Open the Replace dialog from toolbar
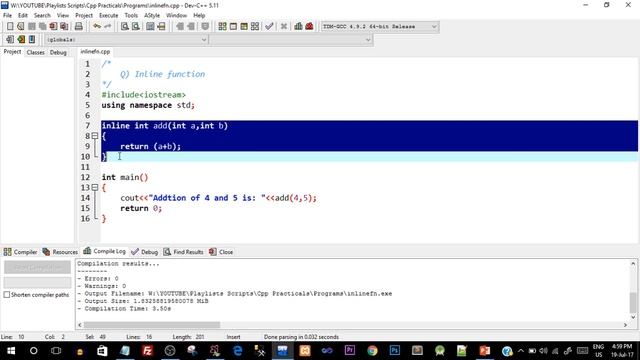The height and width of the screenshot is (360, 640). coord(136,27)
